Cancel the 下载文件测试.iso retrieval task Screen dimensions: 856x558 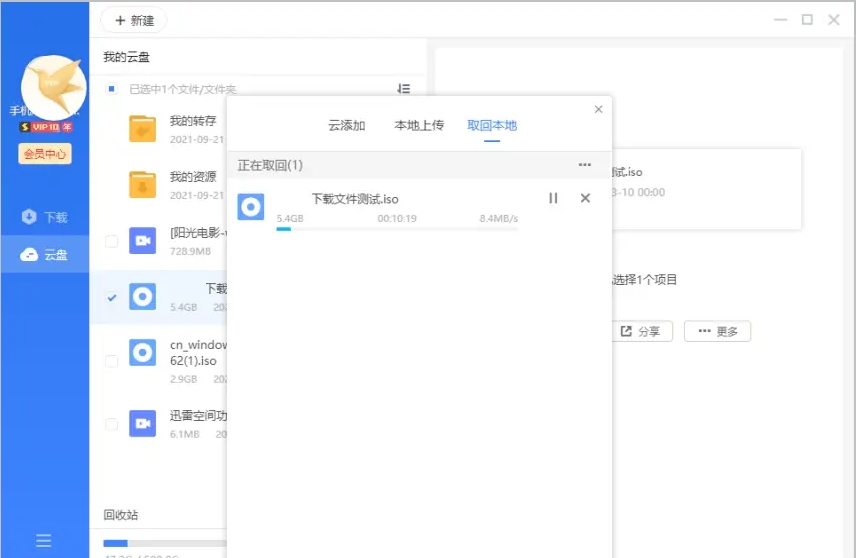585,198
